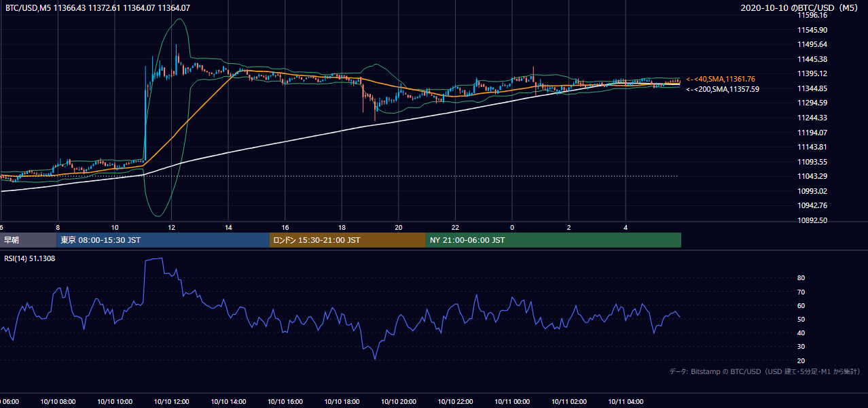
Task: Click the Bitstamp data source note
Action: (765, 371)
